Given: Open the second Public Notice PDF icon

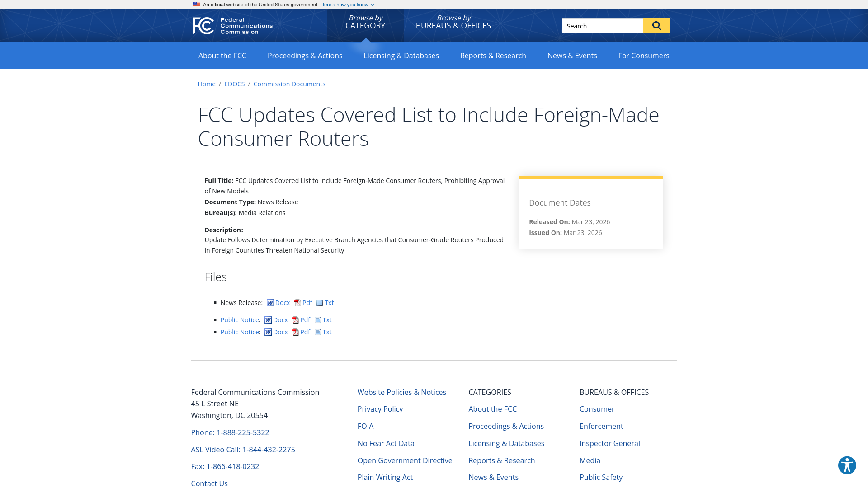Looking at the screenshot, I should (x=295, y=332).
